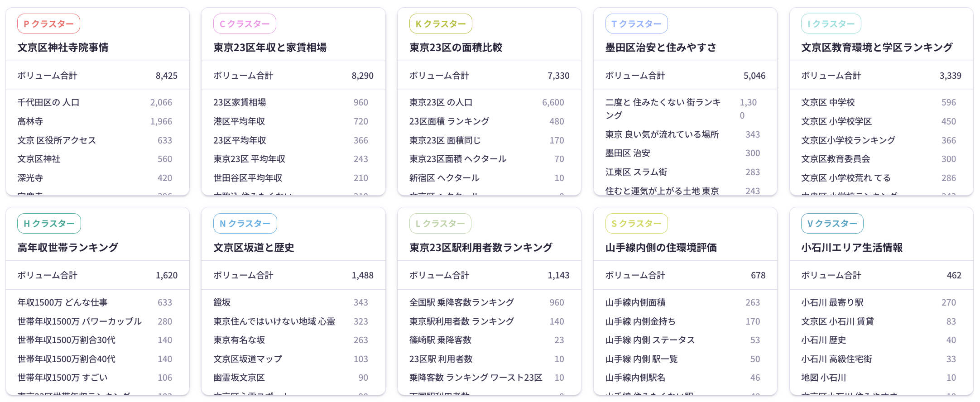Select 年収1500万 どんな仕事 keyword

coord(62,302)
